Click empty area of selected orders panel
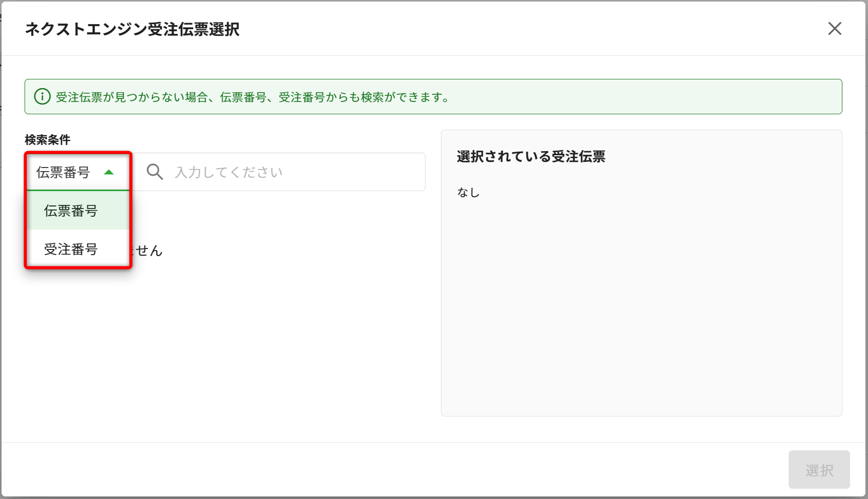The width and height of the screenshot is (868, 499). (641, 307)
